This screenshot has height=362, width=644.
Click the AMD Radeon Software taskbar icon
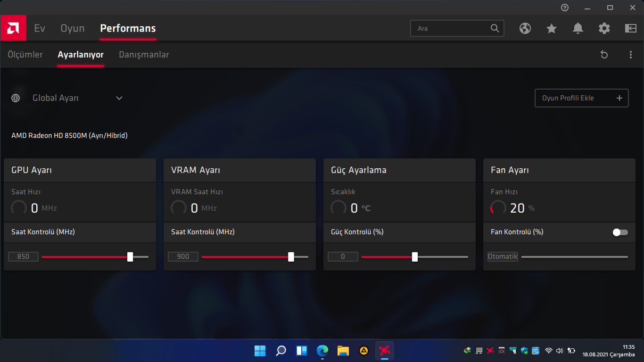385,351
